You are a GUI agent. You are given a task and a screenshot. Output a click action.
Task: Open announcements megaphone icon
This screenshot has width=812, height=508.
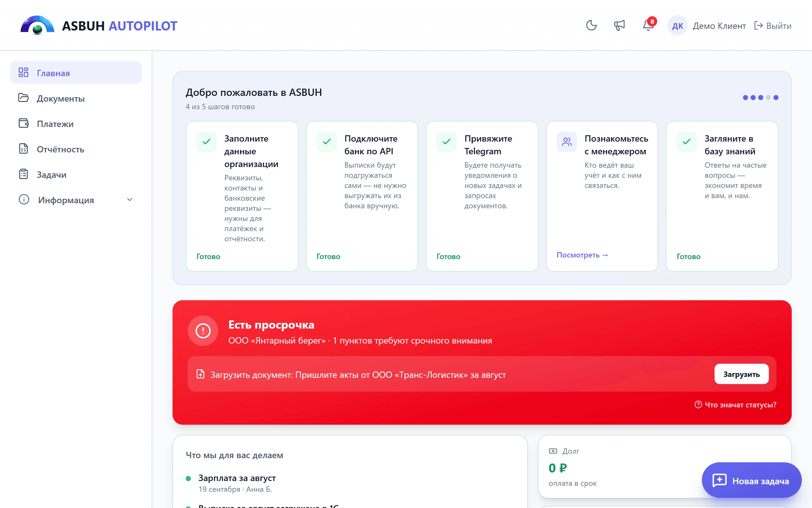pos(619,25)
